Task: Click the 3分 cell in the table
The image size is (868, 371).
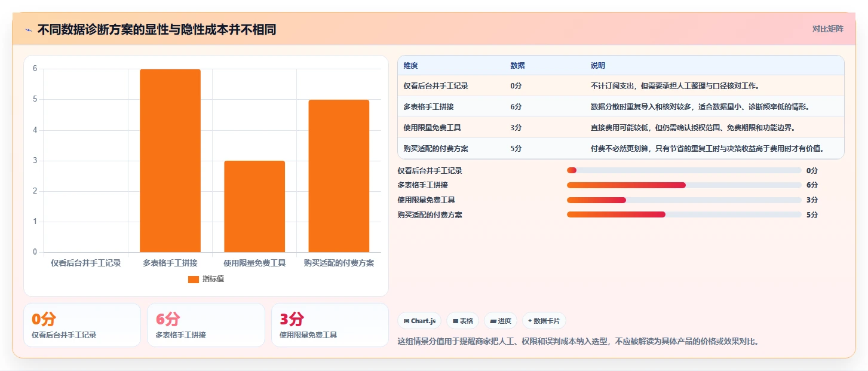Action: [516, 128]
